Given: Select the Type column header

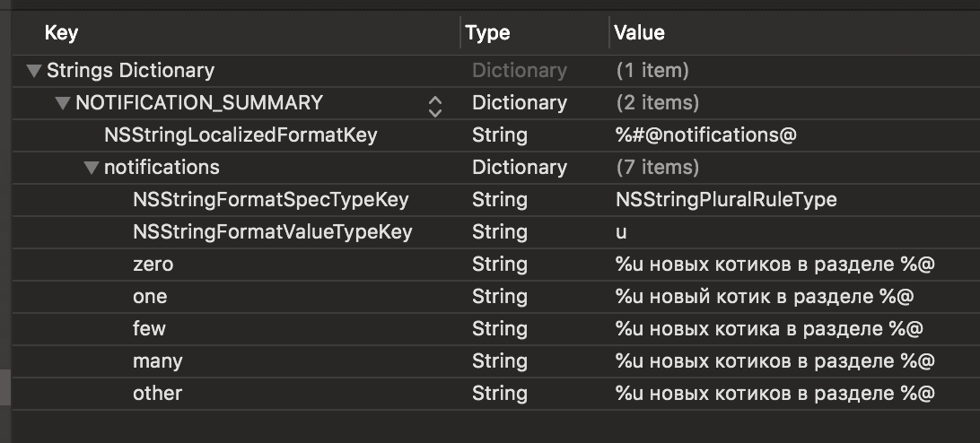Looking at the screenshot, I should click(487, 34).
